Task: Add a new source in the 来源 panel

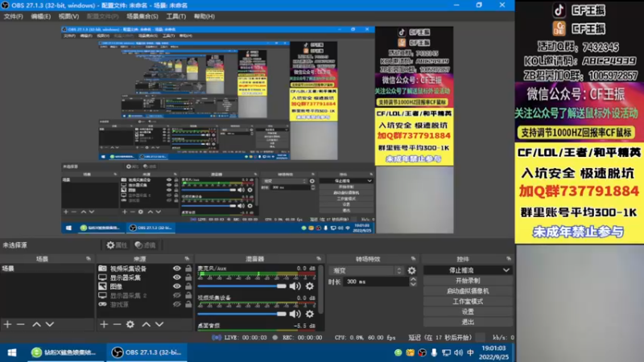Action: pos(104,324)
